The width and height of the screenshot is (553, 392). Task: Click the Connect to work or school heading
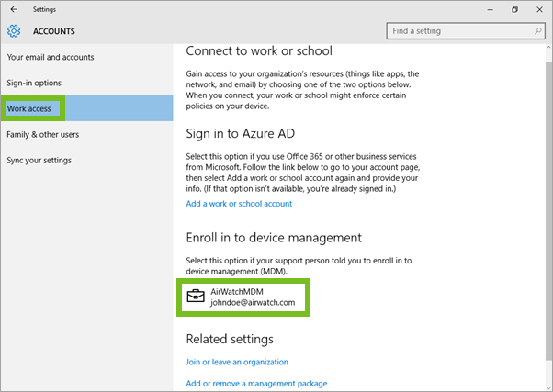pos(259,51)
